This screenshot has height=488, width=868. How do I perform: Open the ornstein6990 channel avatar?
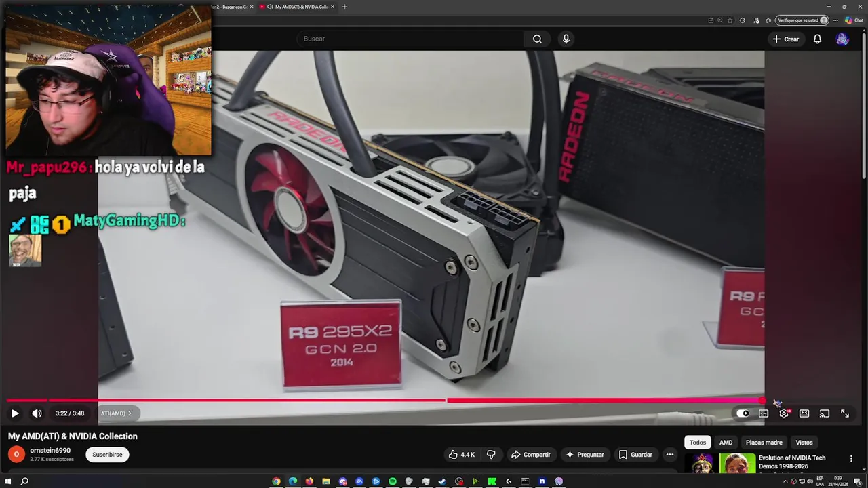[16, 454]
